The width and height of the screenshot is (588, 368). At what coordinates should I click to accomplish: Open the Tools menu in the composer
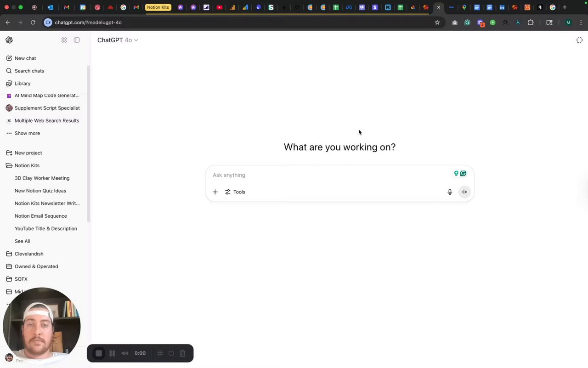coord(235,192)
